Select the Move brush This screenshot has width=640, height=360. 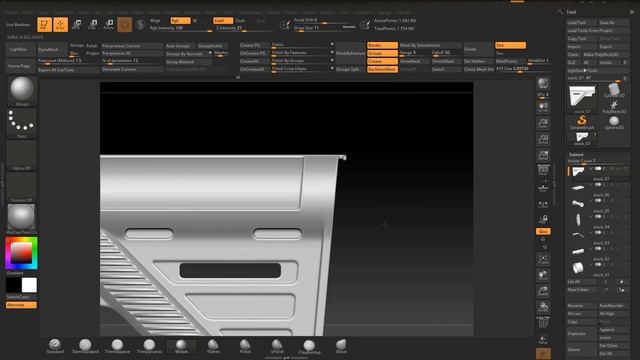pos(341,346)
